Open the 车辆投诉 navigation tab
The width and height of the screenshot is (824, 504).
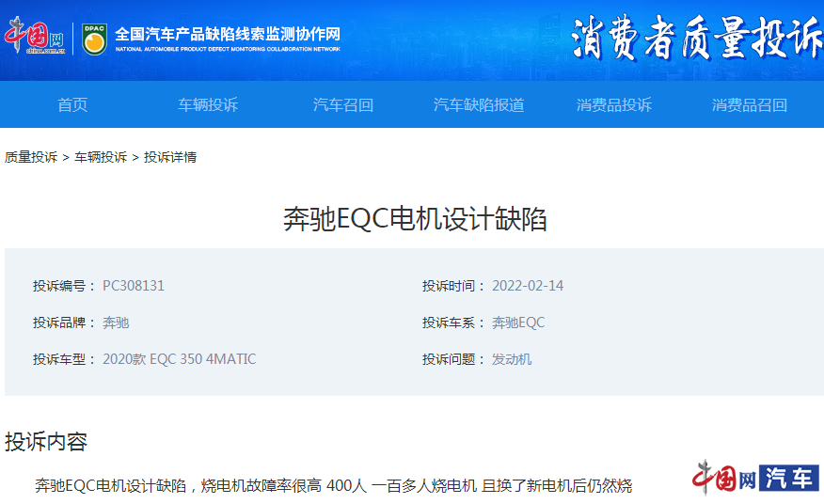pyautogui.click(x=208, y=104)
